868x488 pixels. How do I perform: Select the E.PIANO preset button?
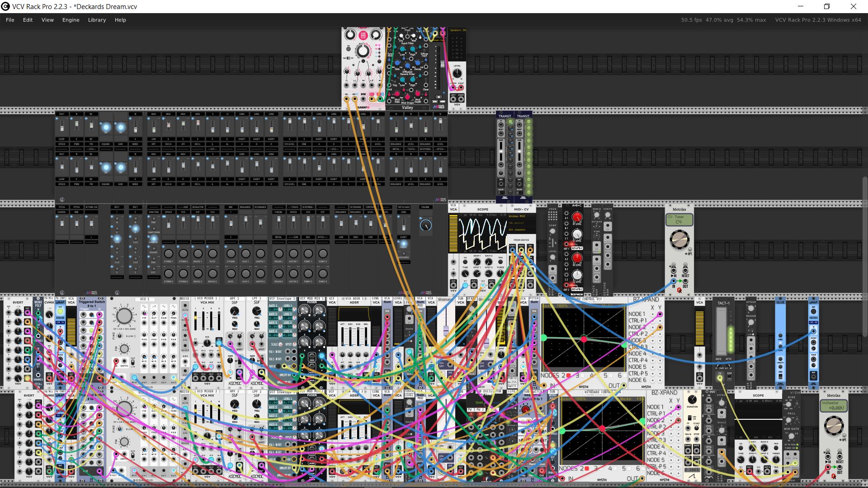pyautogui.click(x=231, y=253)
